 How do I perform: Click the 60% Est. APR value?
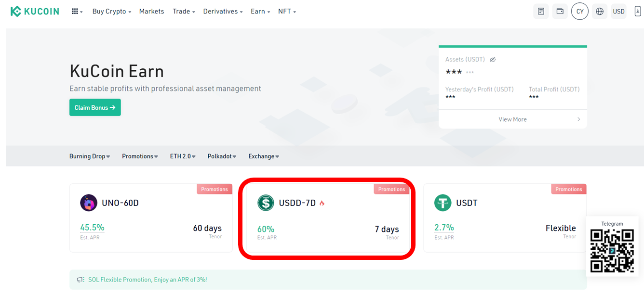pos(266,229)
